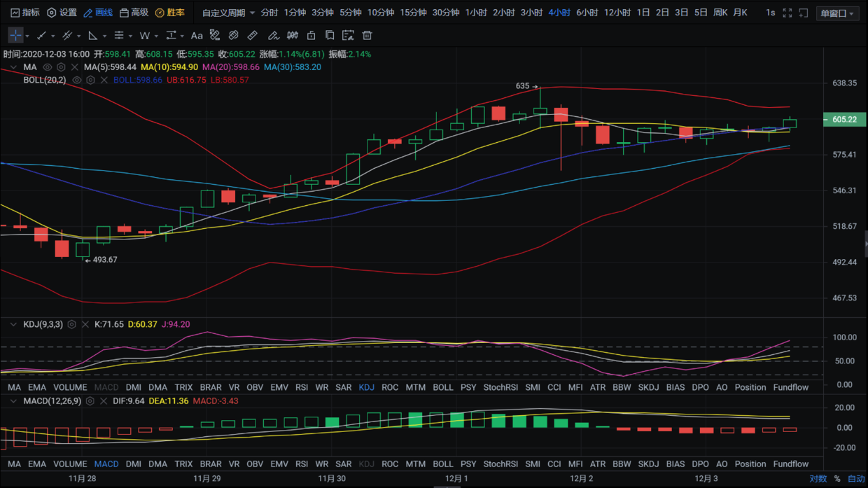
Task: Collapse the MACD(12,26,9) panel chevron
Action: (x=13, y=401)
